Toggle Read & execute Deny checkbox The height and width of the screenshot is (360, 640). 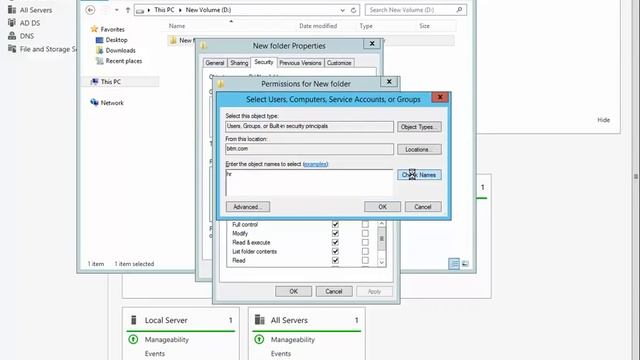click(x=365, y=242)
